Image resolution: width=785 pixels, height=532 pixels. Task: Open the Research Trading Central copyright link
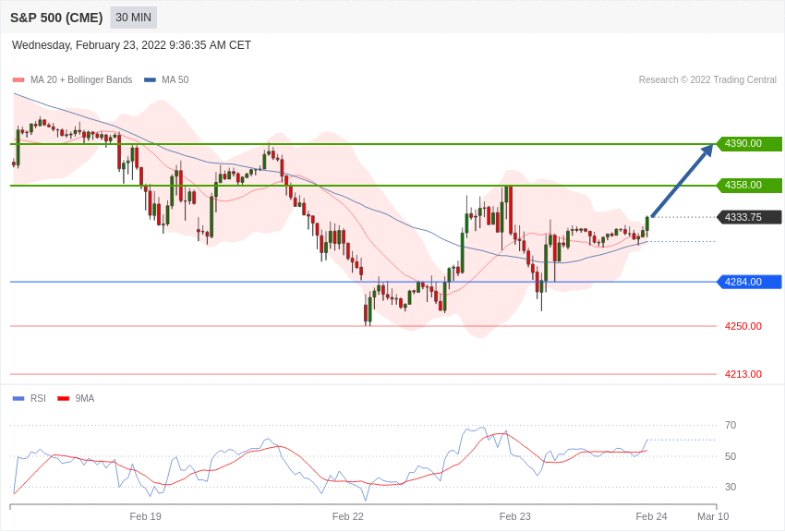click(707, 80)
